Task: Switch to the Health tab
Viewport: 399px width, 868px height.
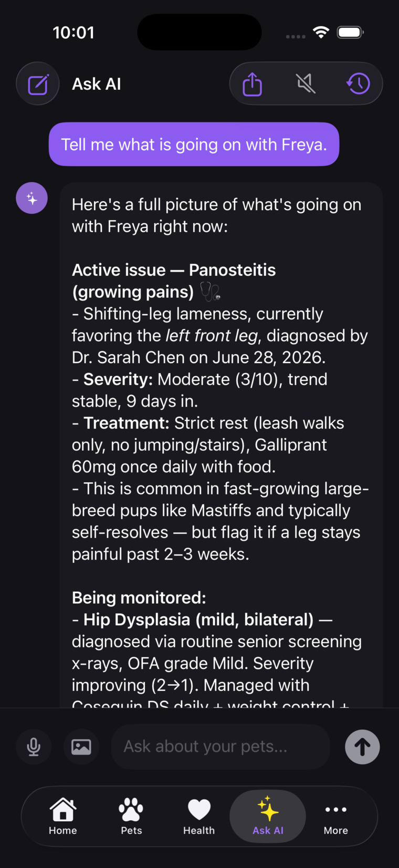Action: [x=199, y=816]
